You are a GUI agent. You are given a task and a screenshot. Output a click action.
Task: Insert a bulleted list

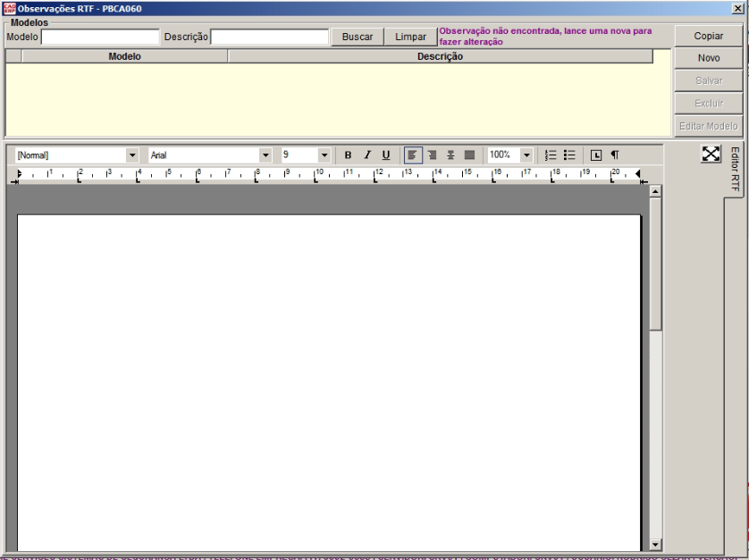(x=569, y=155)
